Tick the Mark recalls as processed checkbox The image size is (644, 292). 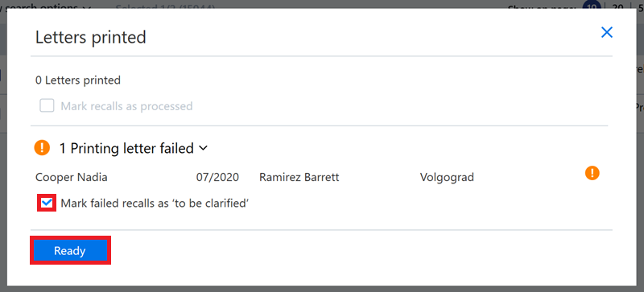(x=47, y=106)
